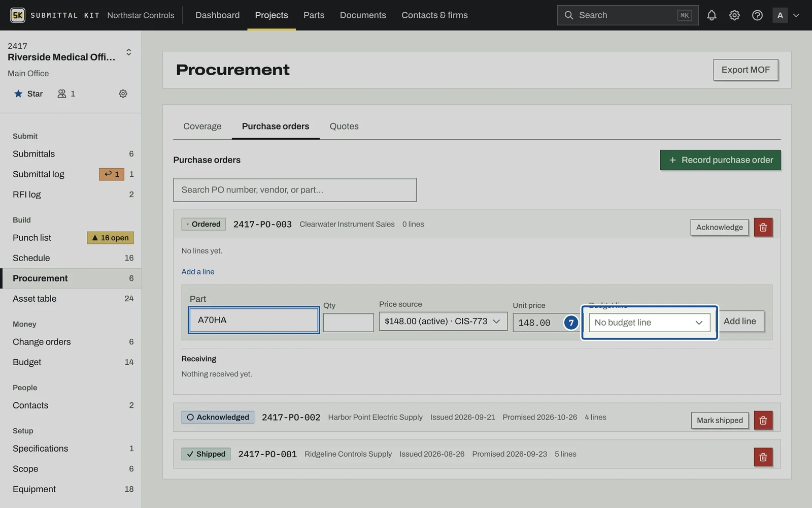The image size is (812, 508).
Task: Click the Part field with A70HA
Action: [x=253, y=320]
